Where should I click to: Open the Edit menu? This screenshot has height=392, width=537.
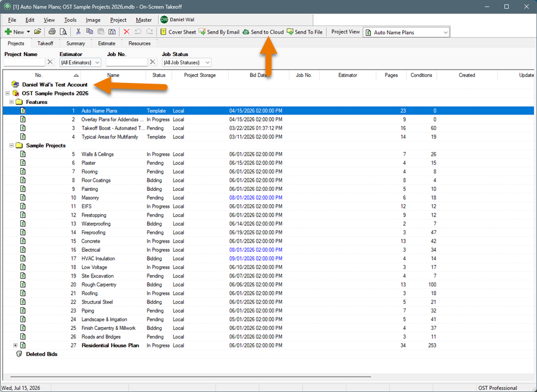[30, 20]
